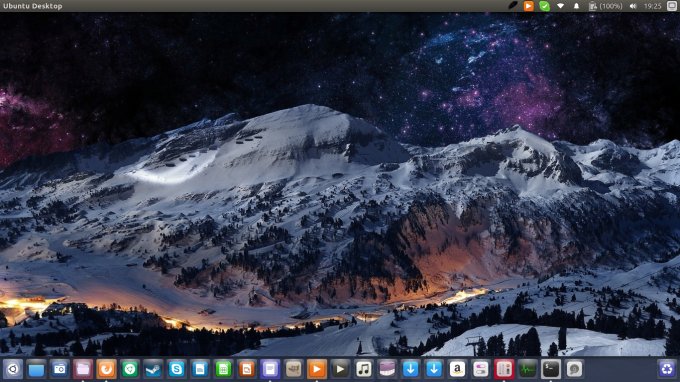Image resolution: width=680 pixels, height=382 pixels.
Task: Open the tweak tool toggle-switches icon
Action: coord(481,369)
